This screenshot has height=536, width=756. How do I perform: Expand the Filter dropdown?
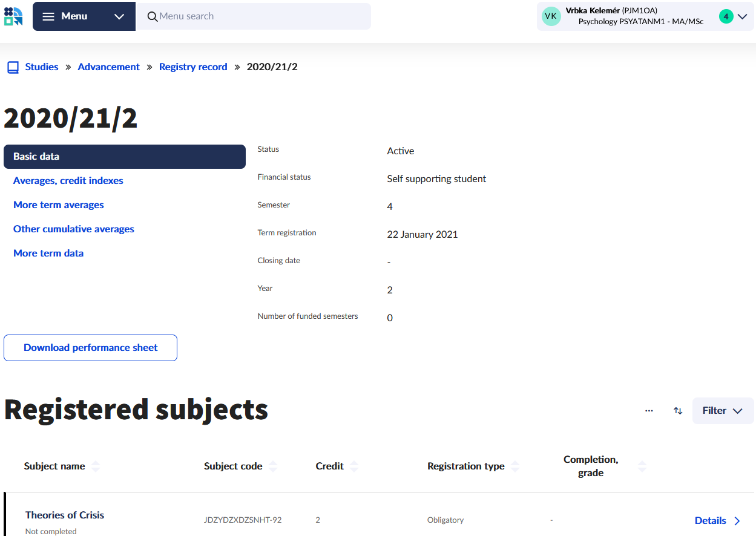point(722,411)
